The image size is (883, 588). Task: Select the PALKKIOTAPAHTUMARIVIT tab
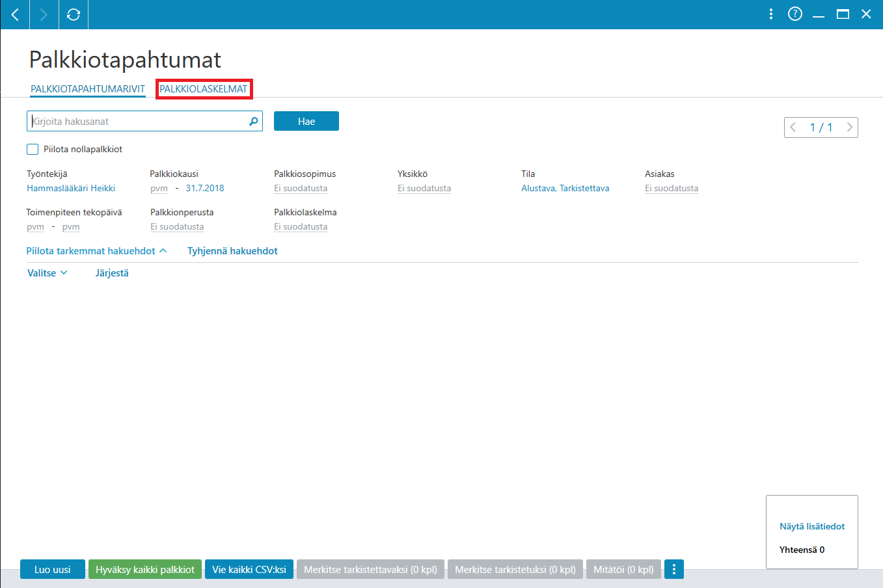click(88, 89)
